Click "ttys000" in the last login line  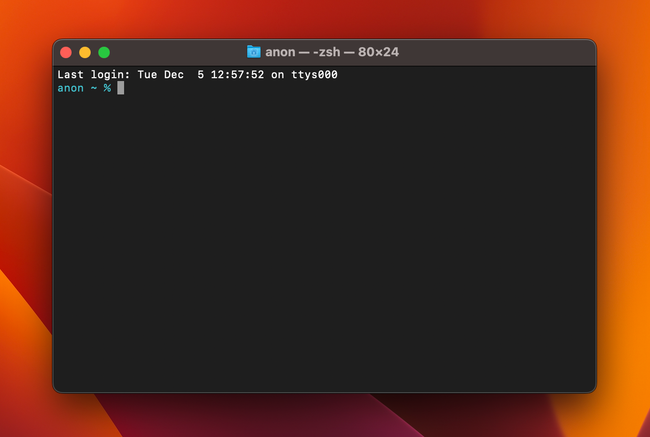pos(314,75)
